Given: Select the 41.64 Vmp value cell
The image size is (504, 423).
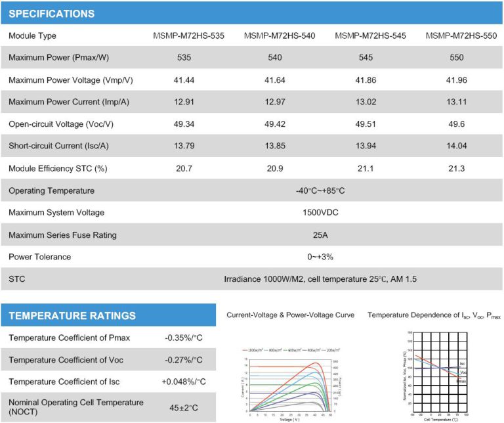Looking at the screenshot, I should [x=275, y=80].
